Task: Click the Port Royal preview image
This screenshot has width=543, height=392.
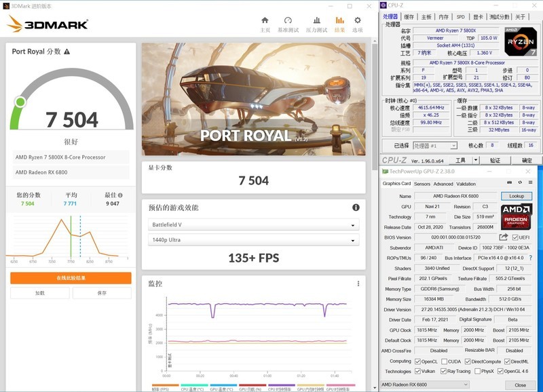Action: pos(254,100)
